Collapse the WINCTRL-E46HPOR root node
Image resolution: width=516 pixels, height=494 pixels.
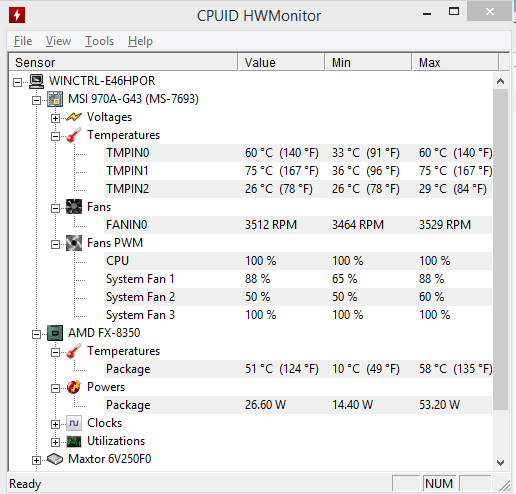pos(17,82)
